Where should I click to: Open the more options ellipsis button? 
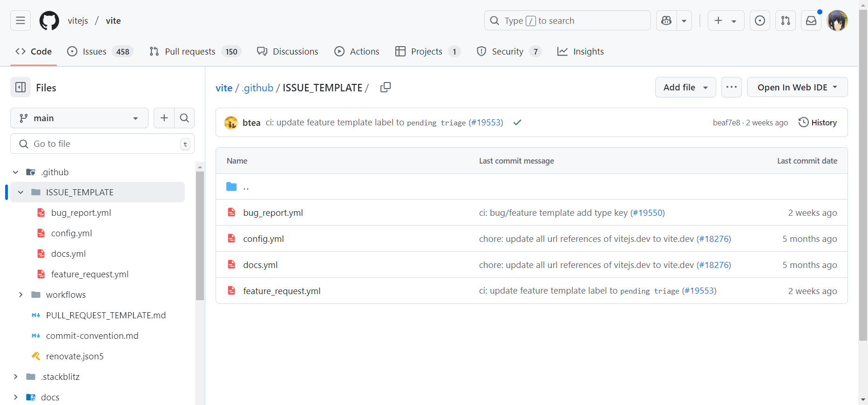point(732,87)
